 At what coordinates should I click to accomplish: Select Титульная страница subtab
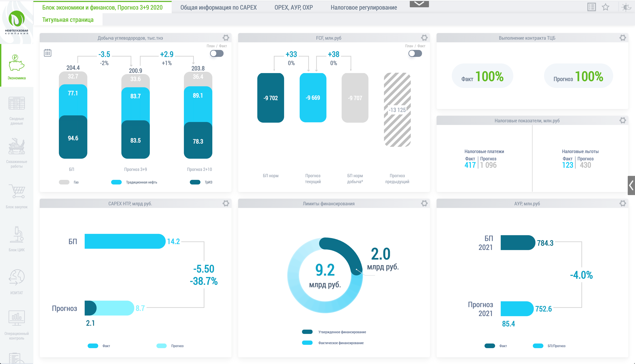68,20
